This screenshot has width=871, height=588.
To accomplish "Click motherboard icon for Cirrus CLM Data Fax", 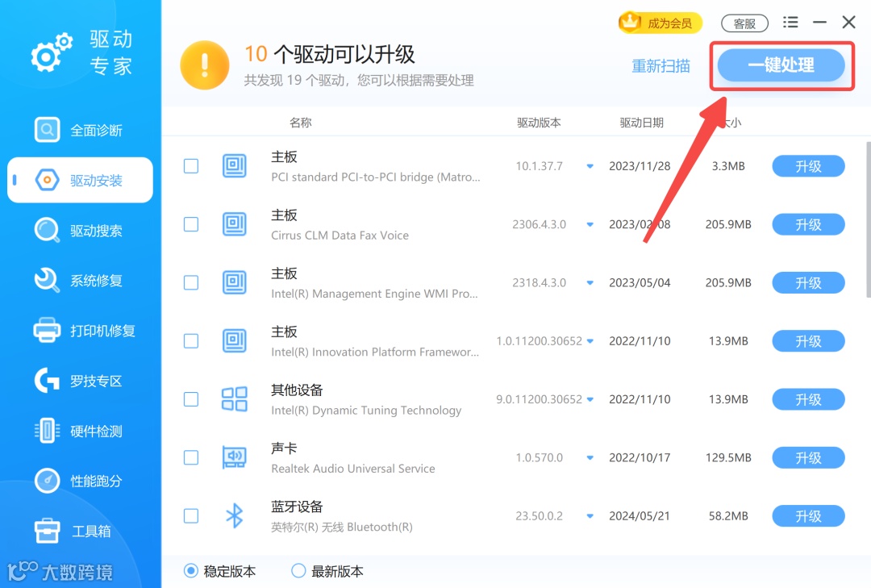I will 235,224.
